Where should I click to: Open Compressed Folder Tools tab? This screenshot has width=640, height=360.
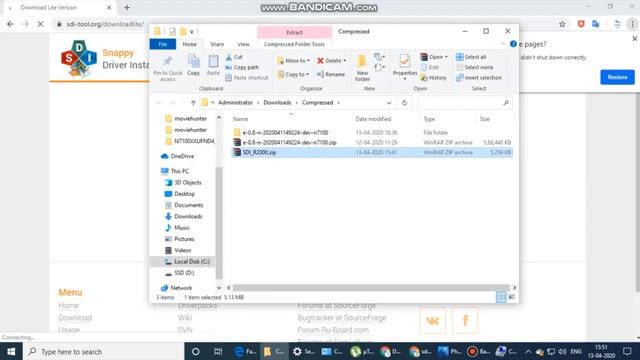pos(294,44)
